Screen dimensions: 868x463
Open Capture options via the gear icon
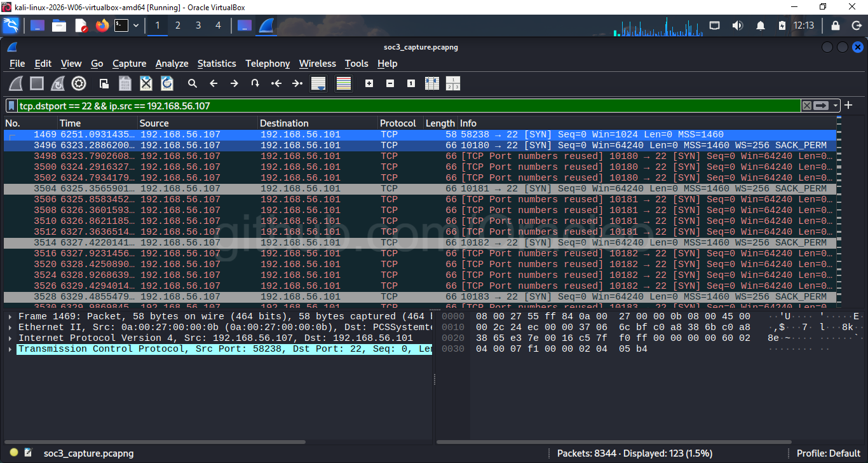[x=79, y=83]
